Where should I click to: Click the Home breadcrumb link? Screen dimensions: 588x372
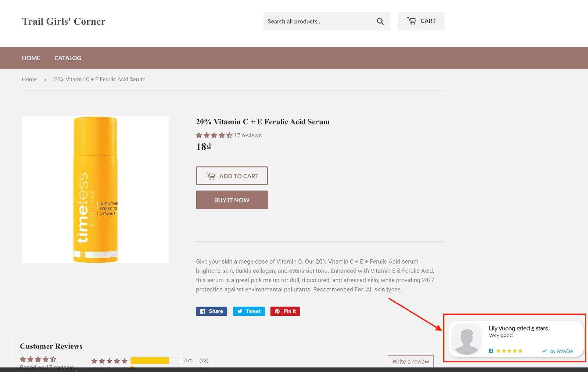point(29,79)
